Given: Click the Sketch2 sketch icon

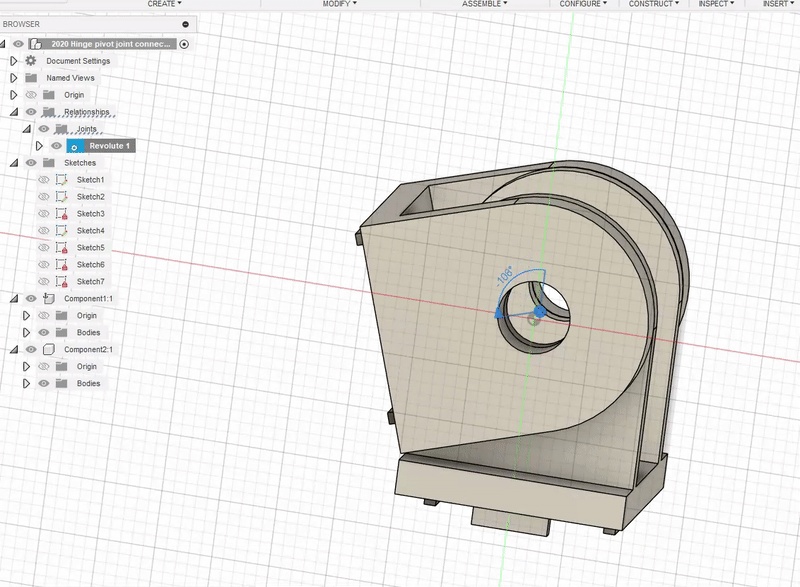Looking at the screenshot, I should coord(62,196).
